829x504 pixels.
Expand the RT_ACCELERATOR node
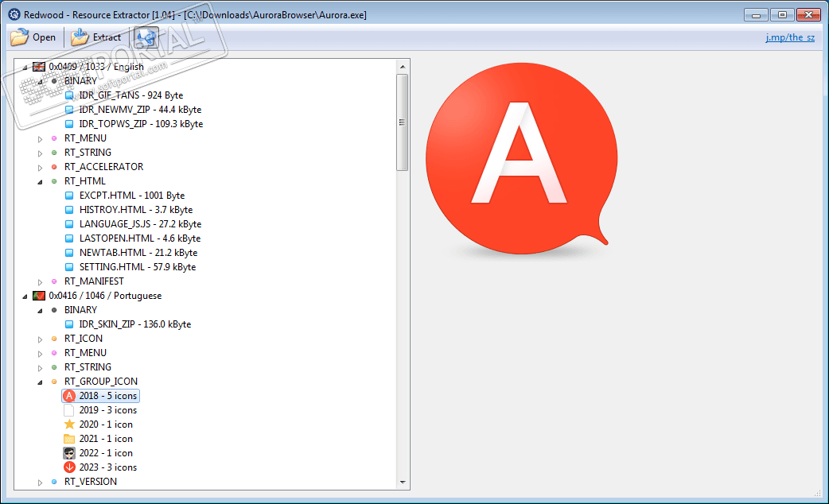click(41, 168)
